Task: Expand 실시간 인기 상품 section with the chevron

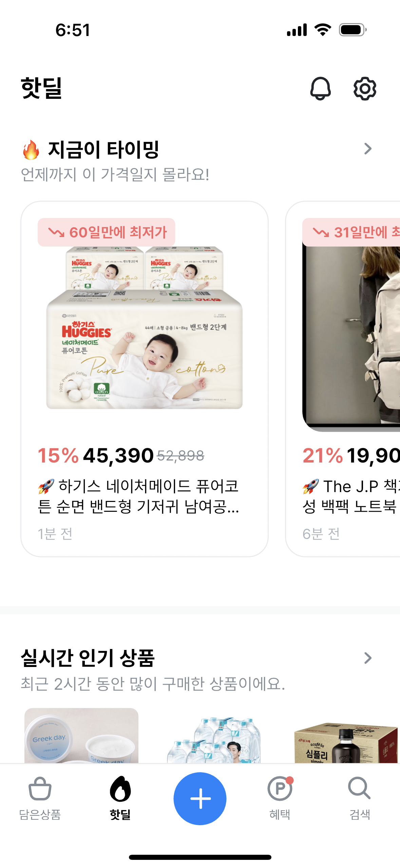Action: pyautogui.click(x=368, y=658)
